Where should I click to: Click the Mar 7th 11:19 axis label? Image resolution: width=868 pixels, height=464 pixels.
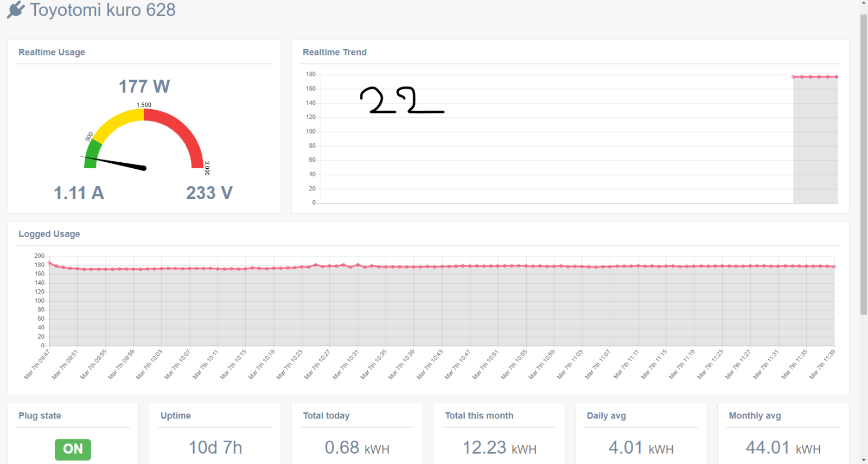click(x=682, y=364)
